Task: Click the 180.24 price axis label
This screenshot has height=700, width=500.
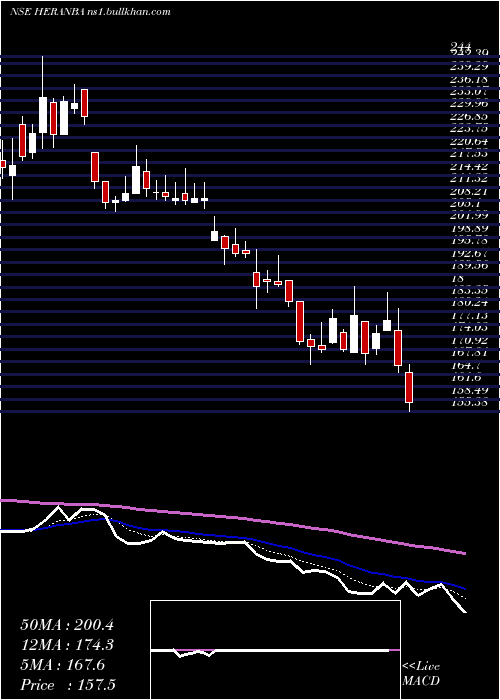Action: (468, 303)
